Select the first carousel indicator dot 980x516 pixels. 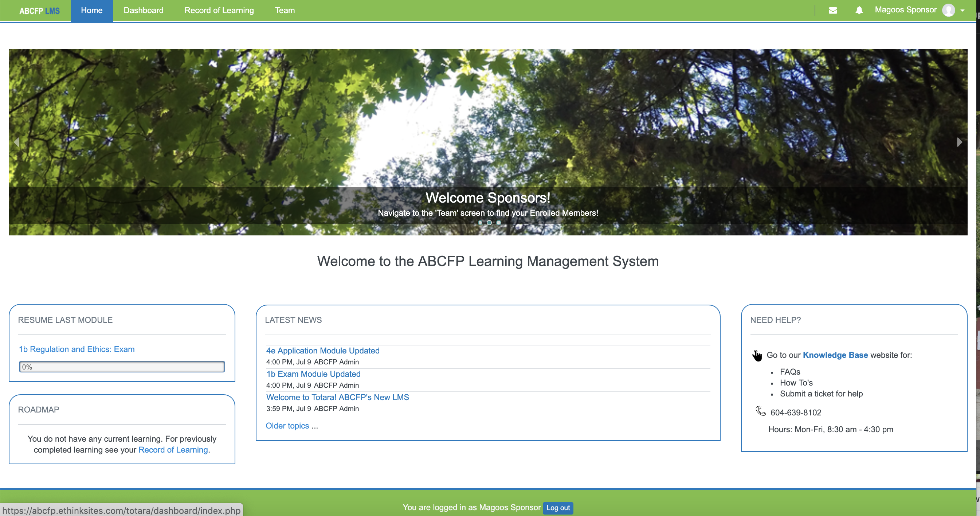[x=480, y=223]
